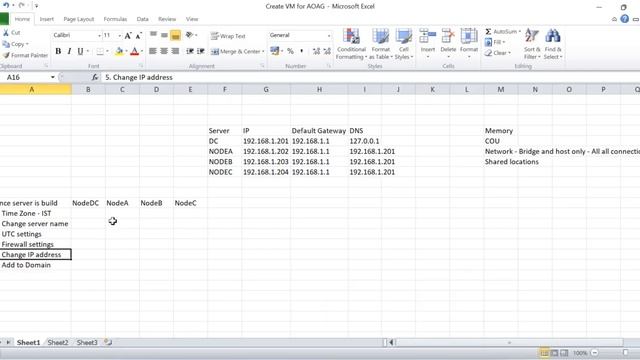Image resolution: width=640 pixels, height=360 pixels.
Task: Toggle Italic formatting
Action: (x=69, y=51)
